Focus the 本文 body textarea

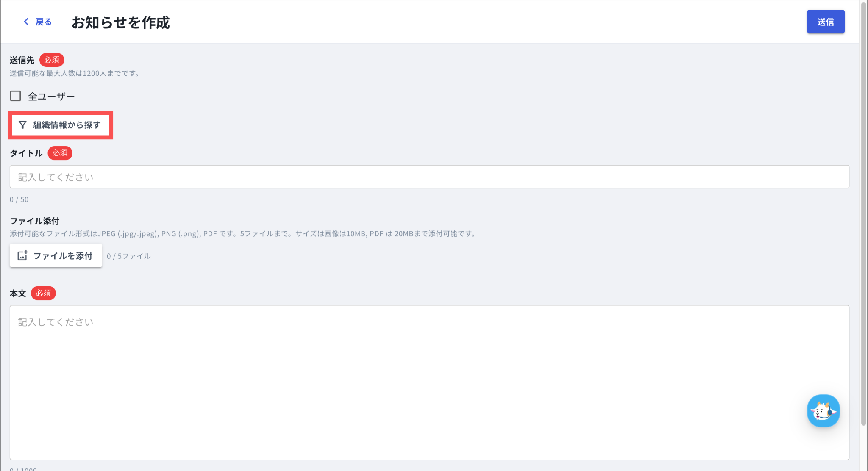pos(429,382)
